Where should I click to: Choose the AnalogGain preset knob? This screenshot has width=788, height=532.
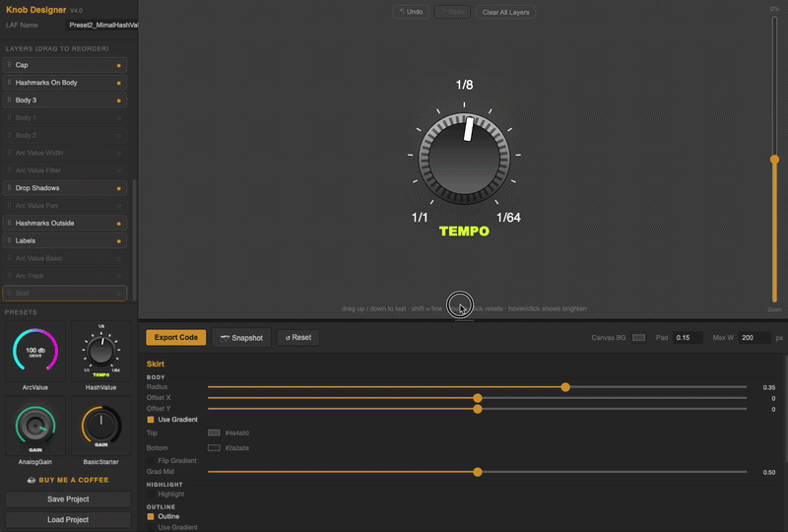[x=35, y=426]
